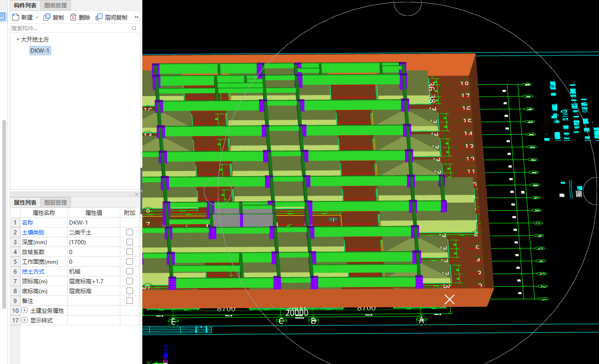Click the 底标高 value 层底标高
The height and width of the screenshot is (364, 599).
coord(94,291)
